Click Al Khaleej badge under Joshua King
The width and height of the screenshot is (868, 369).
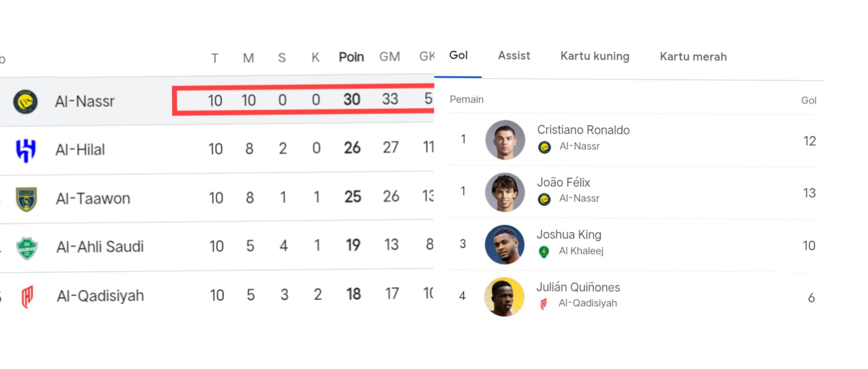point(544,251)
